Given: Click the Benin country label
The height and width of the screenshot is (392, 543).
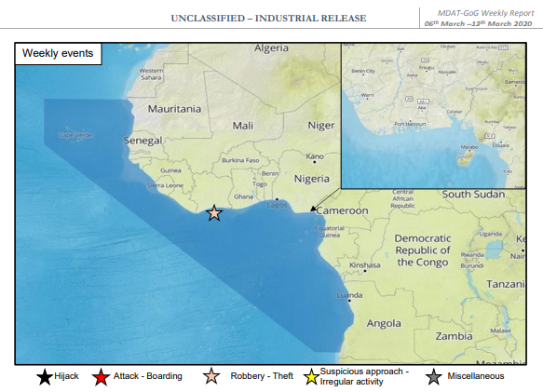Looking at the screenshot, I should (270, 173).
